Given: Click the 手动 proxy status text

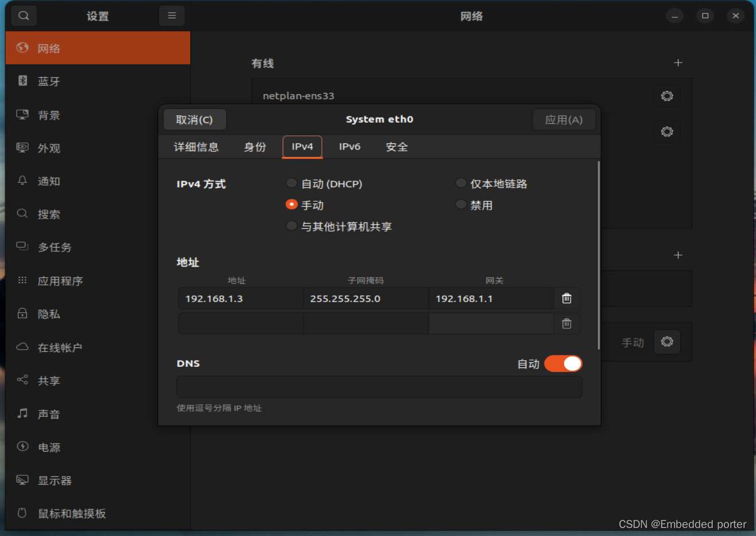Looking at the screenshot, I should [633, 342].
